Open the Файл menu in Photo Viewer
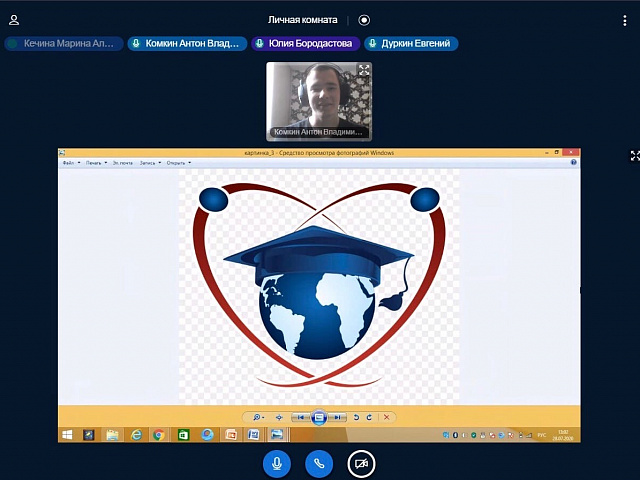The width and height of the screenshot is (640, 480). pos(71,163)
